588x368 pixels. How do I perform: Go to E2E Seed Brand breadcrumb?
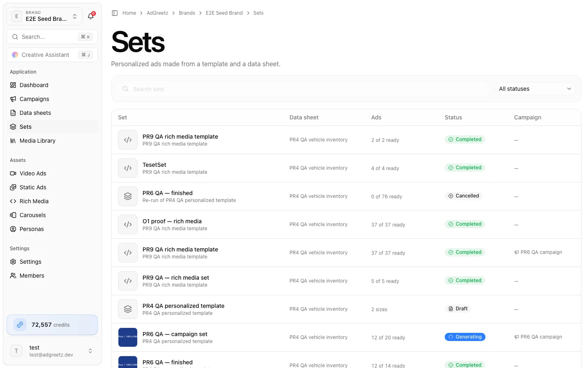coord(224,13)
